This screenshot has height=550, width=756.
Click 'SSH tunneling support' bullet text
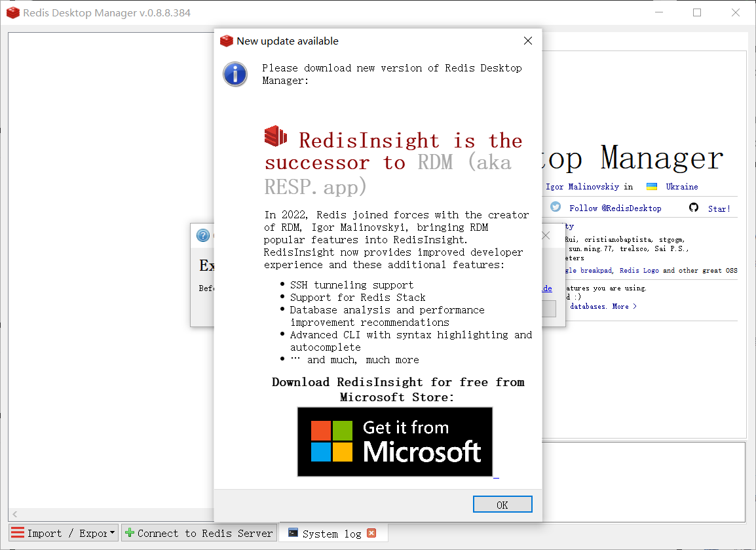point(352,285)
